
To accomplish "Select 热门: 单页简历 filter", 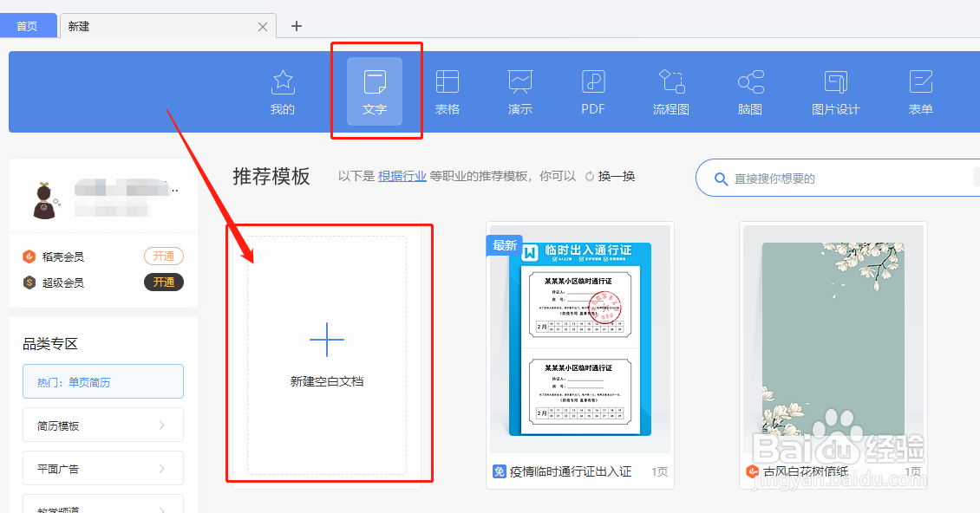I will pyautogui.click(x=102, y=381).
